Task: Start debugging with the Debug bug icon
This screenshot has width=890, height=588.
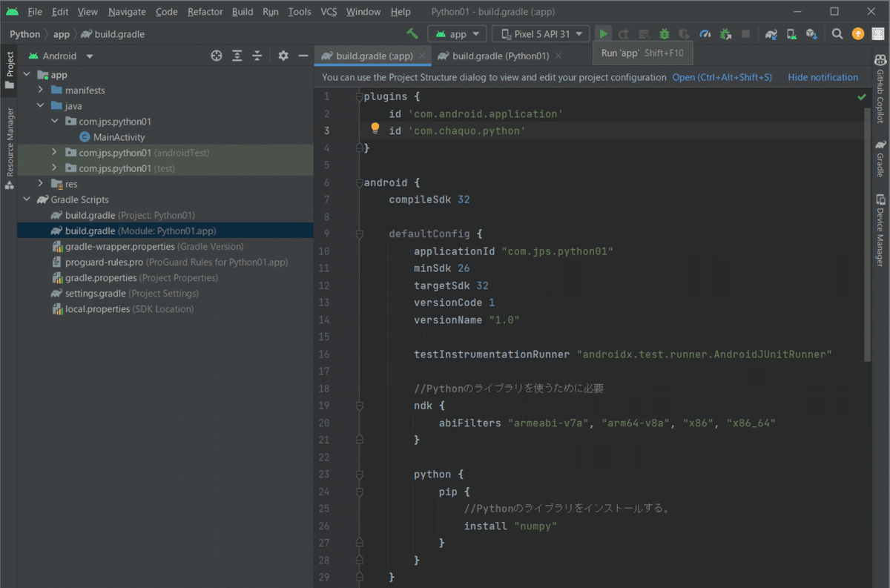Action: tap(665, 33)
